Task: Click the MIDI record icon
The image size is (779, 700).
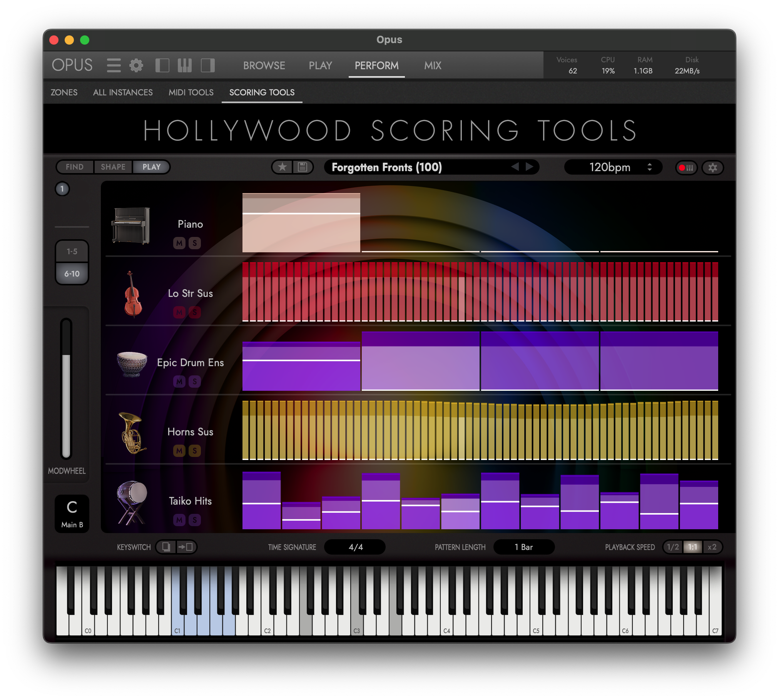Action: pos(686,168)
